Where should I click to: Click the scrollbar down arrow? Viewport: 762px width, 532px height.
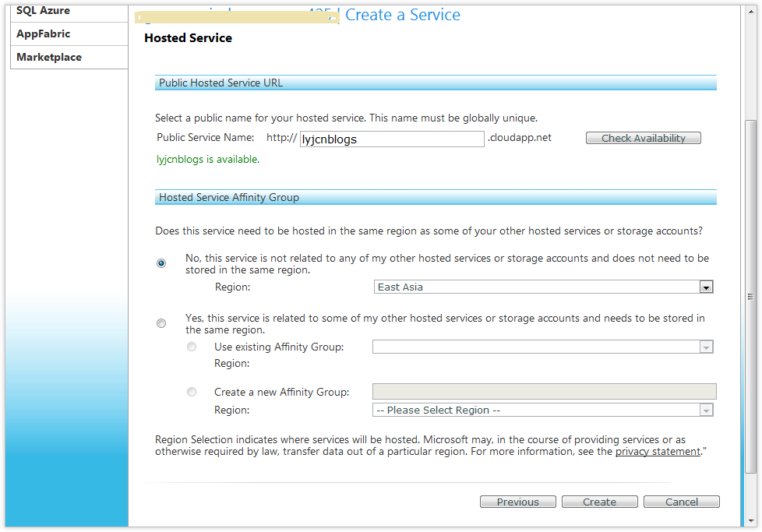click(x=750, y=520)
